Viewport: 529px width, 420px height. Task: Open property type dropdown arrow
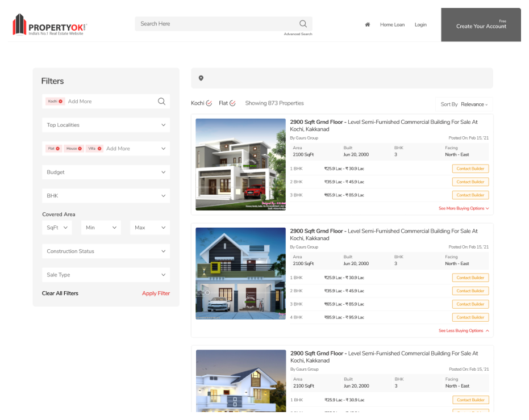tap(163, 149)
